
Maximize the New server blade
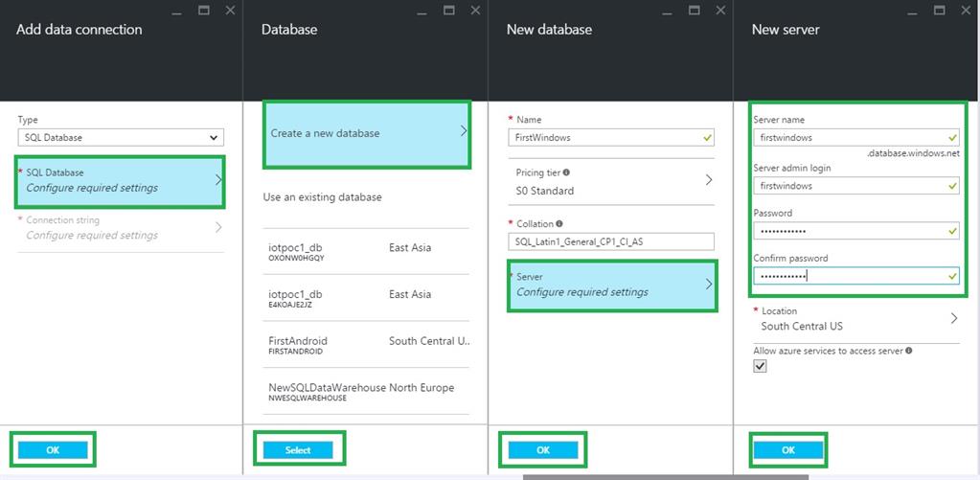coord(939,10)
